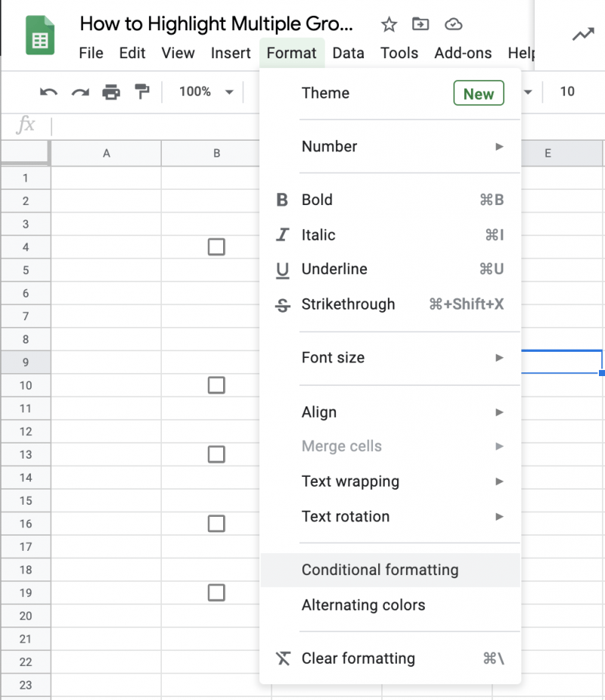
Task: Select the Paint format tool
Action: point(144,91)
